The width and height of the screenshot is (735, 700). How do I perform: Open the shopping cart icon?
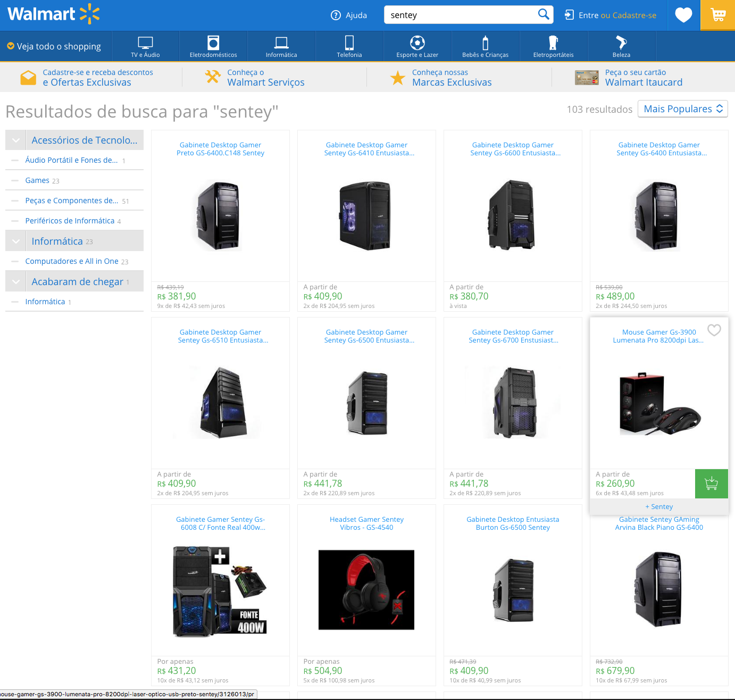click(718, 15)
